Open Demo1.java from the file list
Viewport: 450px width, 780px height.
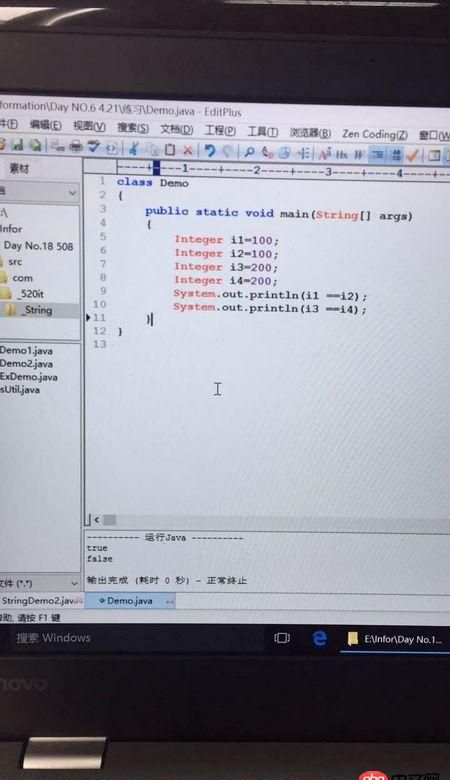pyautogui.click(x=26, y=350)
